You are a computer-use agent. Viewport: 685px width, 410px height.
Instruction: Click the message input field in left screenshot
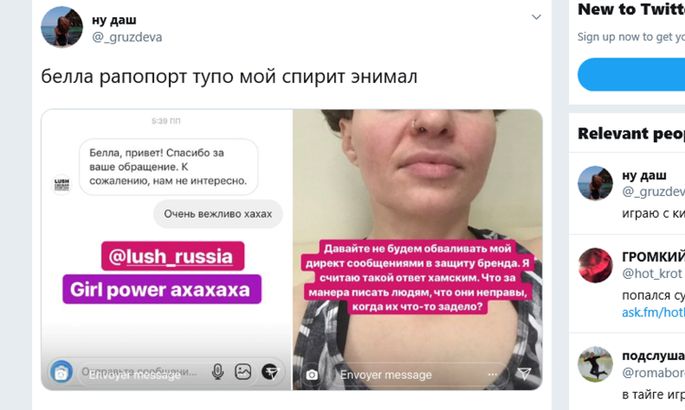142,372
